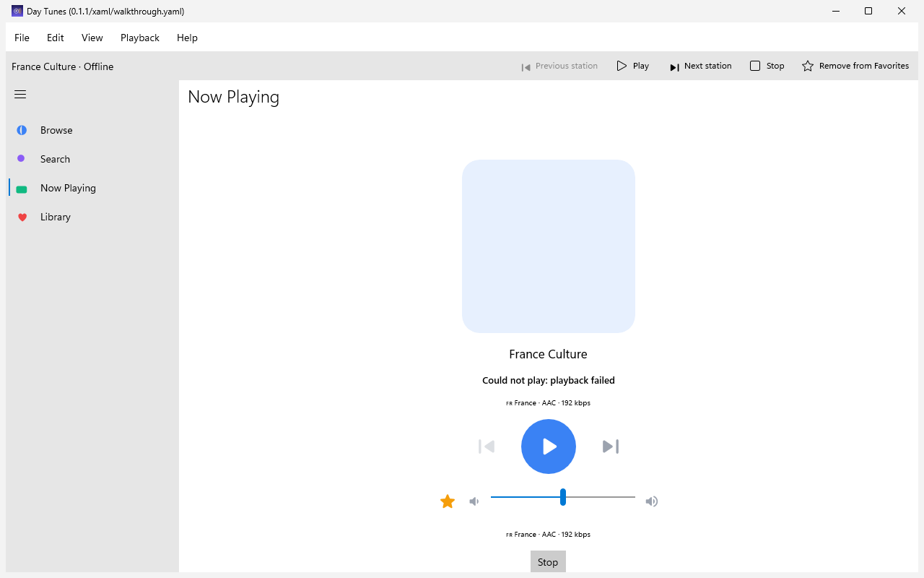The height and width of the screenshot is (578, 924).
Task: Click the toolbar Stop button
Action: pos(767,66)
